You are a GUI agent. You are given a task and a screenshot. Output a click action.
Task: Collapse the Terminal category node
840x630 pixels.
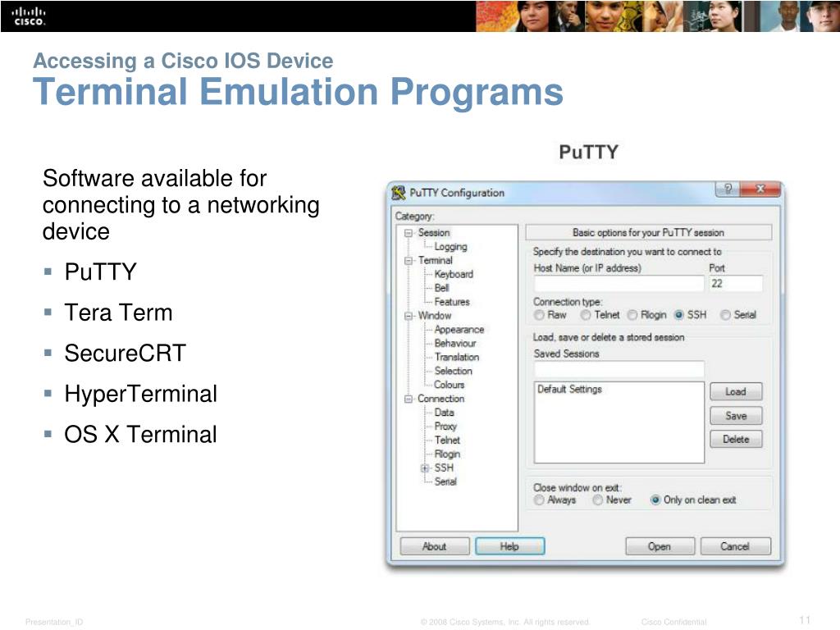click(x=409, y=261)
